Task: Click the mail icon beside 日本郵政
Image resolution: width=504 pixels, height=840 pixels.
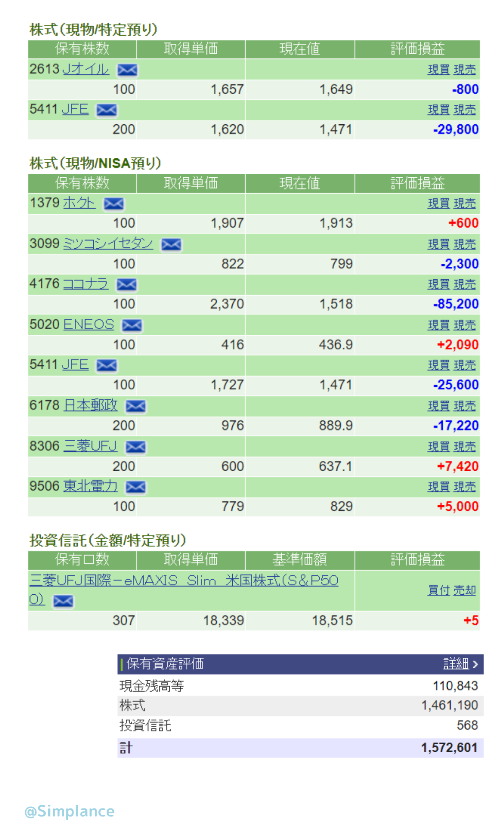Action: (x=136, y=406)
